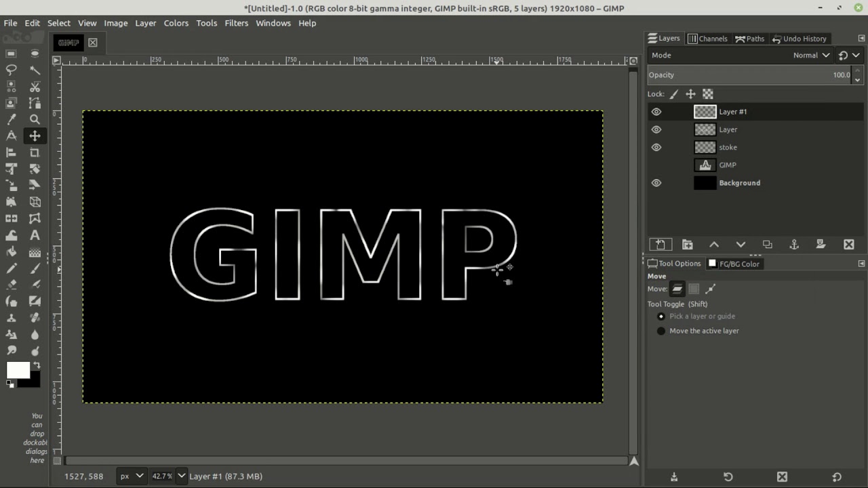This screenshot has width=868, height=488.
Task: Open the File menu
Action: (10, 23)
